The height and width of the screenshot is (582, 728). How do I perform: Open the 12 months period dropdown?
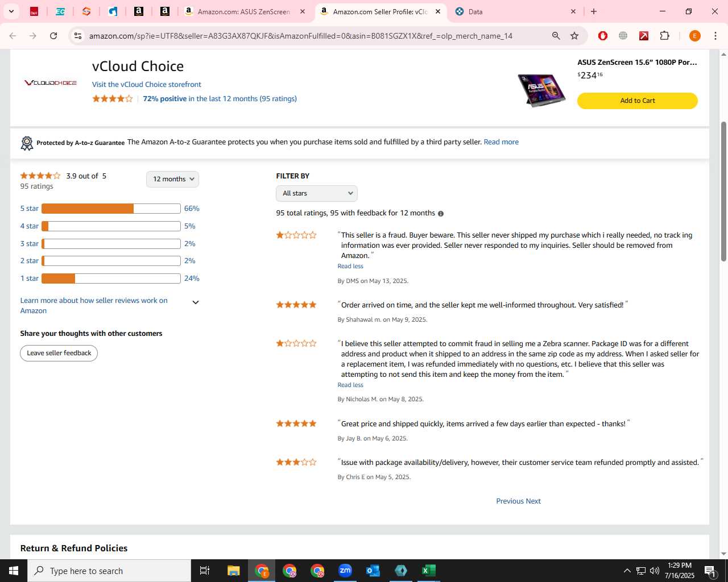click(172, 179)
